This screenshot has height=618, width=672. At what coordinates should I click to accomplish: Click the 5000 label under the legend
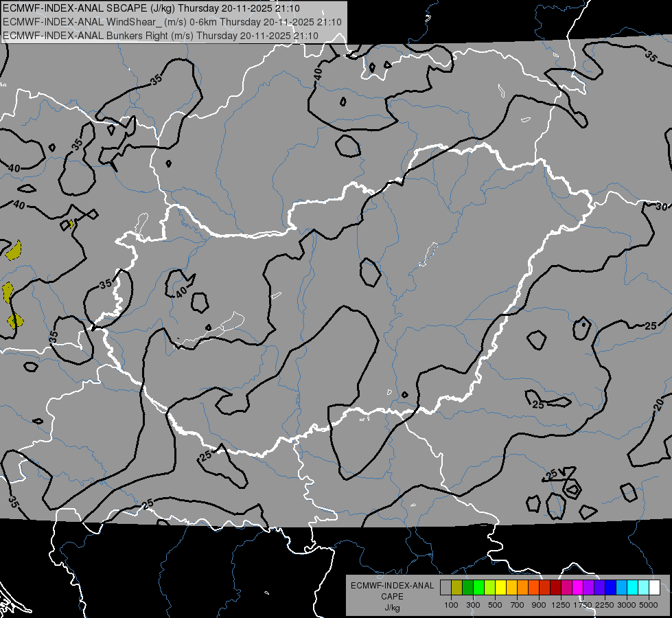(x=649, y=605)
